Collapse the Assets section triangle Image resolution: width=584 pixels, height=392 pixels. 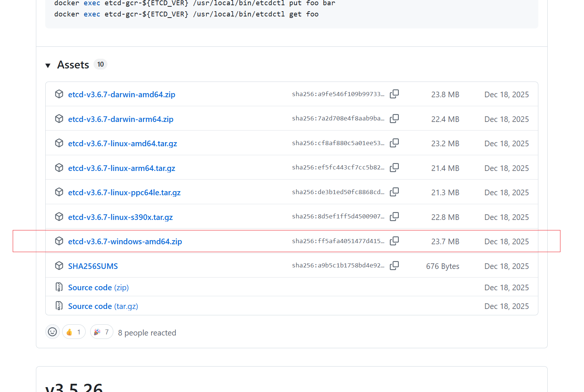(x=48, y=65)
